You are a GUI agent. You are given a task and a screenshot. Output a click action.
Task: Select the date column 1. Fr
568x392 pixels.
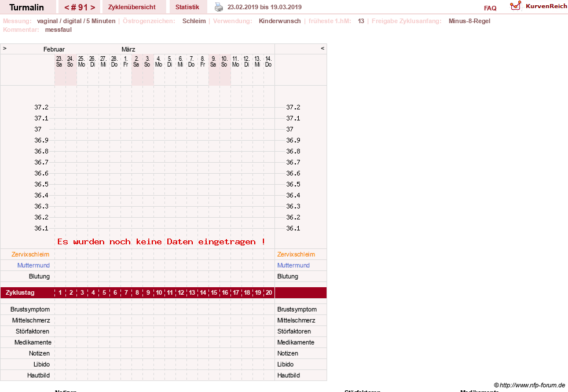(x=126, y=61)
